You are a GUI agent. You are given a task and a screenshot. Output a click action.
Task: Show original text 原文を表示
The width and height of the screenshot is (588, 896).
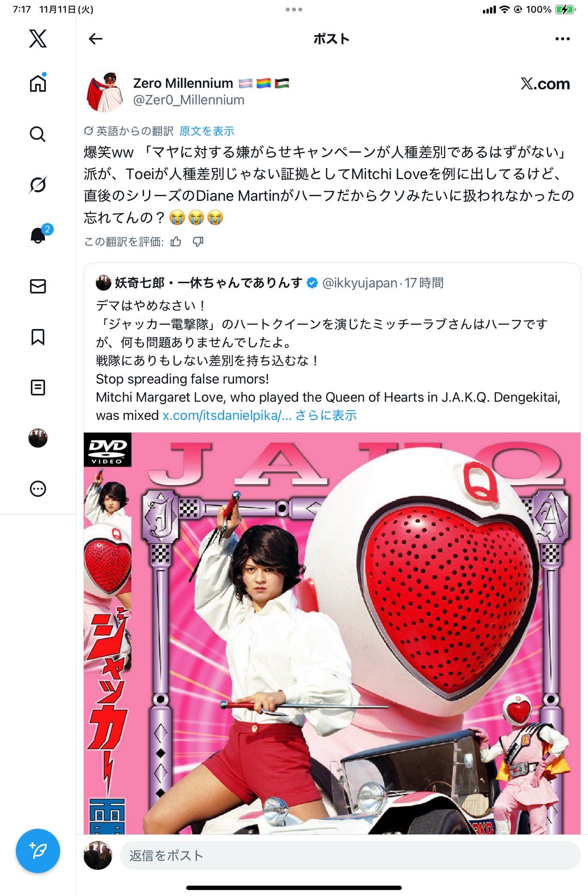pos(207,131)
